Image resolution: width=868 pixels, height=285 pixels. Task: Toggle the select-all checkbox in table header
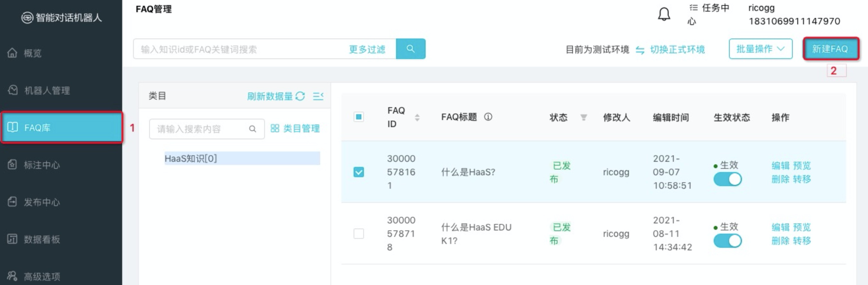[x=358, y=117]
